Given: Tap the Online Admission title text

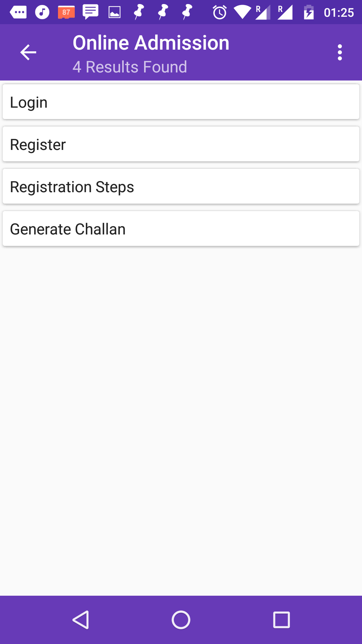Looking at the screenshot, I should [151, 43].
